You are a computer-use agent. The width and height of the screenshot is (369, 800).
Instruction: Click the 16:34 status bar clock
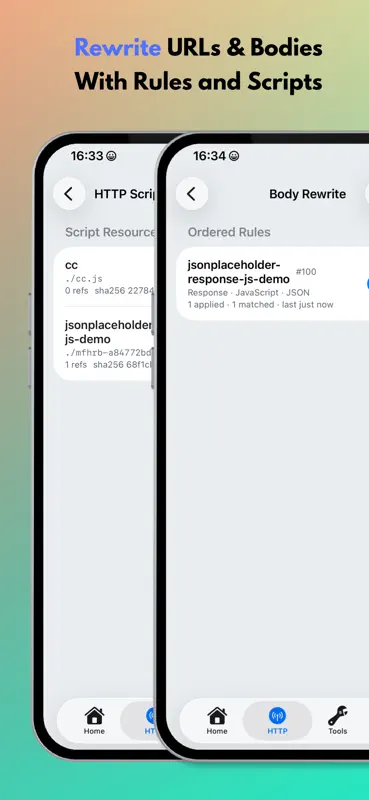click(x=209, y=156)
